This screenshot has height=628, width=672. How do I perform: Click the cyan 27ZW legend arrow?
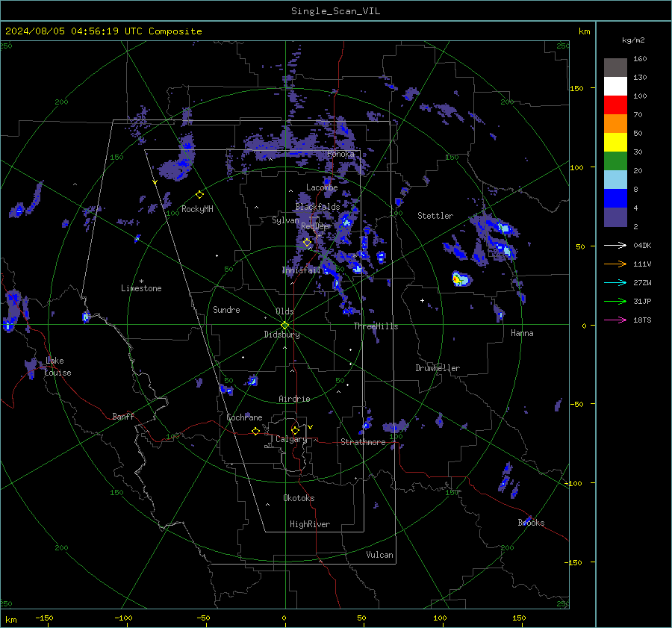[615, 283]
